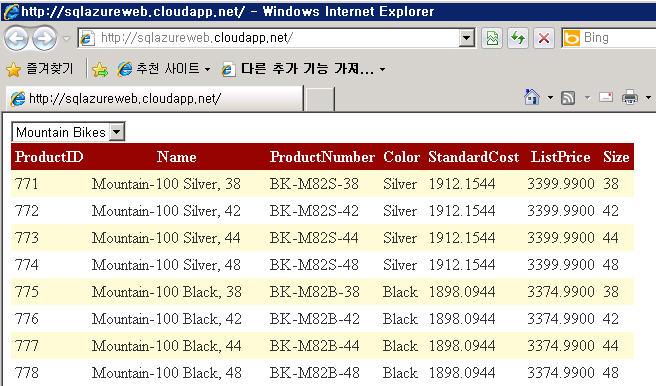The height and width of the screenshot is (386, 656).
Task: Open the 즐겨찾기 favorites star button
Action: pyautogui.click(x=40, y=69)
